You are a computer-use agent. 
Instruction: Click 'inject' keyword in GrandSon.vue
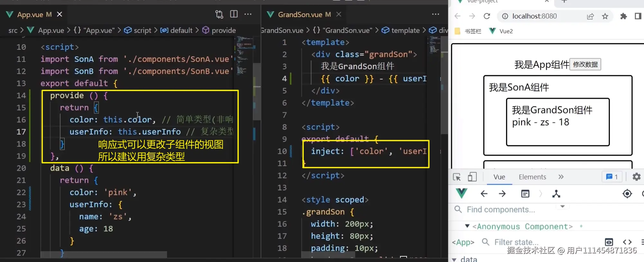tap(325, 151)
